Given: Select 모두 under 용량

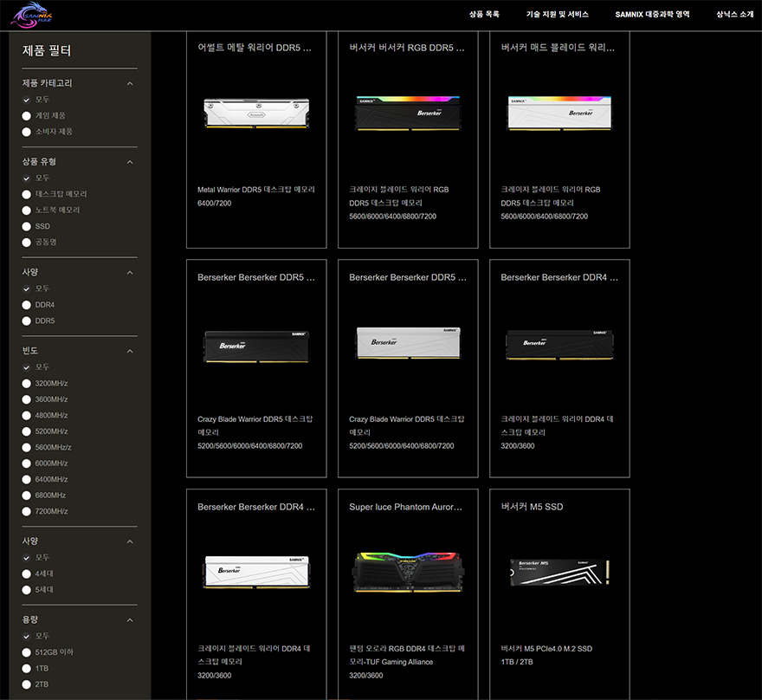Looking at the screenshot, I should (26, 637).
